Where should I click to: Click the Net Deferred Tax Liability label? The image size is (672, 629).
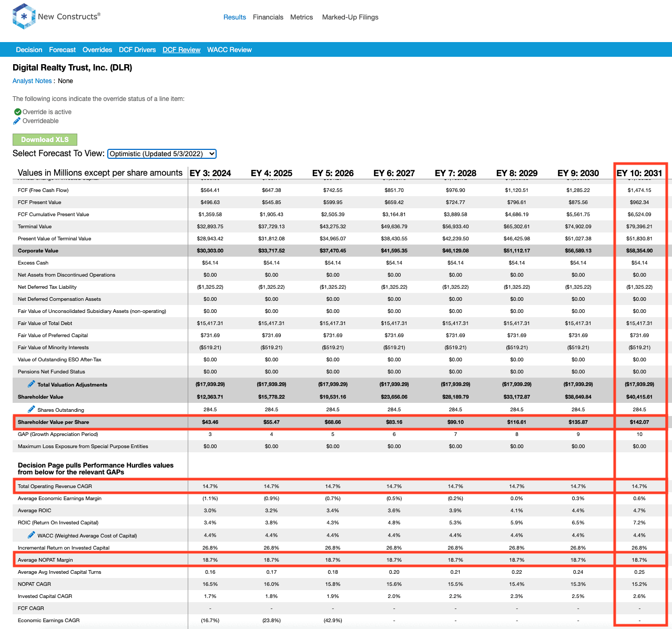point(47,287)
